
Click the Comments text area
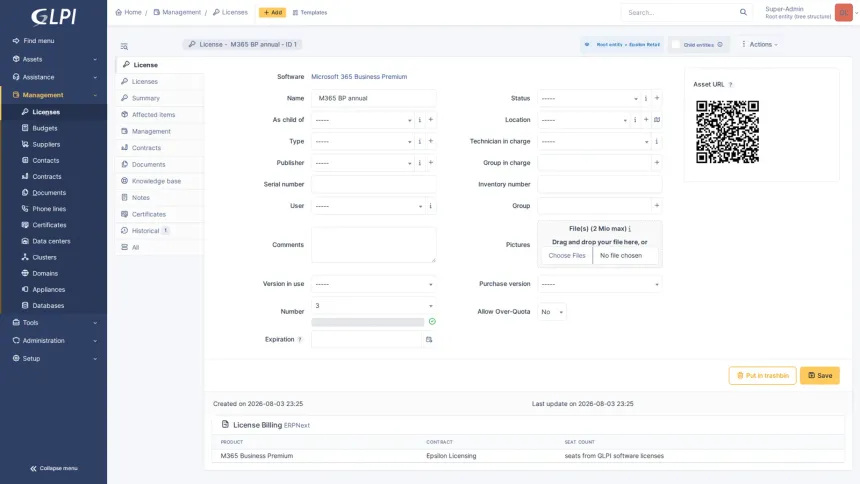(374, 245)
